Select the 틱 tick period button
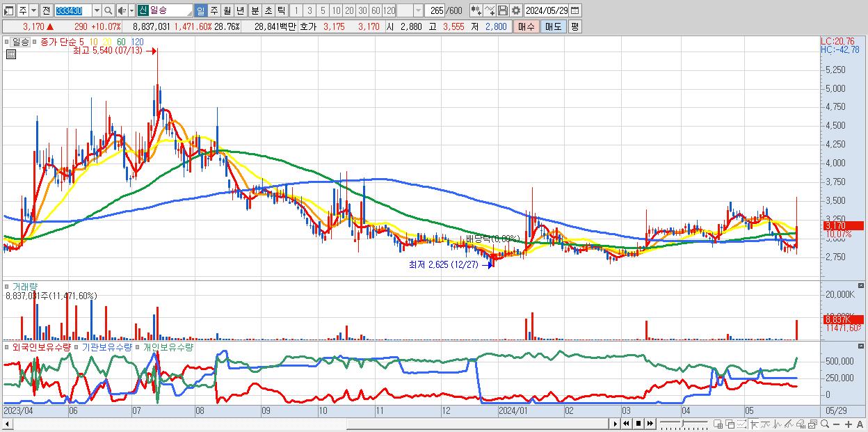 (x=281, y=10)
